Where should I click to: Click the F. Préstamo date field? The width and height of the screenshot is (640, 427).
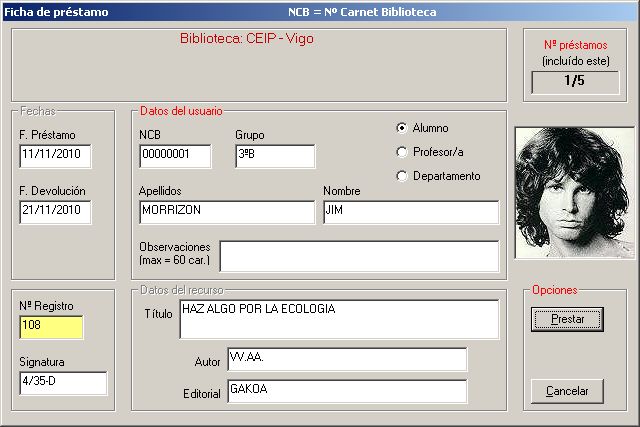tap(56, 156)
